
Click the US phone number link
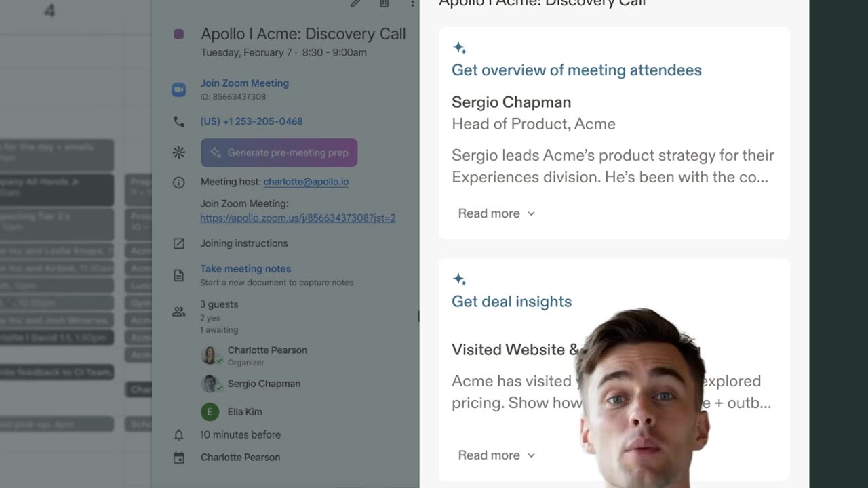(252, 121)
